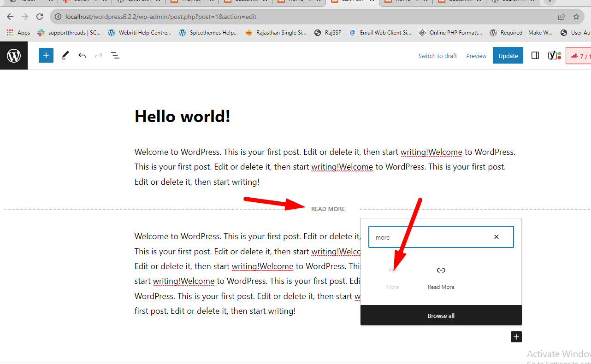Go back in browser history
The width and height of the screenshot is (591, 364).
click(x=10, y=17)
